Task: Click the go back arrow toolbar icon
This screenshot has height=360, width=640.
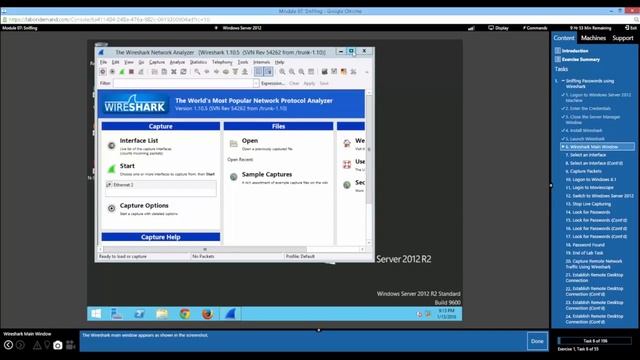Action: point(207,72)
